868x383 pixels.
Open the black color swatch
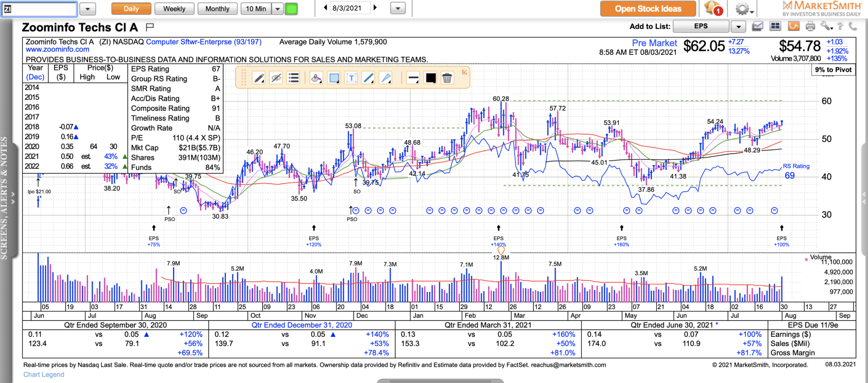431,78
